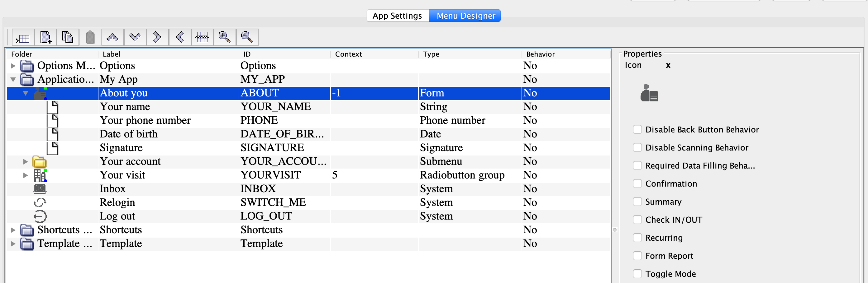Move item down with the down chevron
The width and height of the screenshot is (868, 283).
pyautogui.click(x=135, y=37)
